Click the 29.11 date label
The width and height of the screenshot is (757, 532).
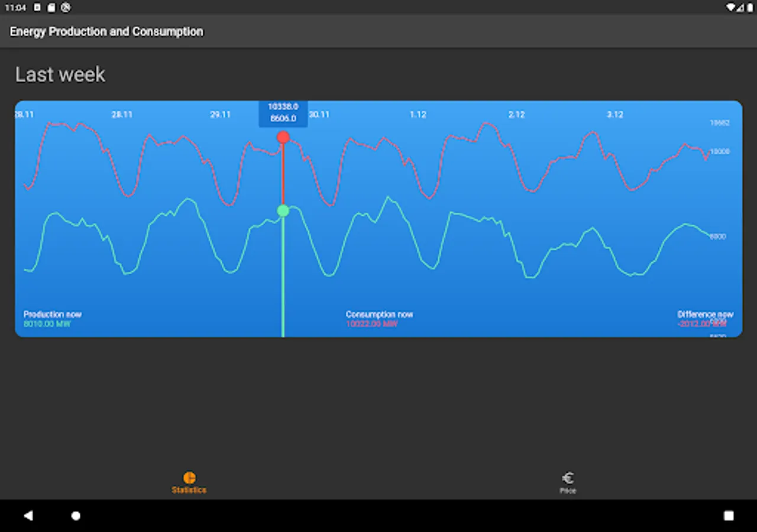click(221, 115)
